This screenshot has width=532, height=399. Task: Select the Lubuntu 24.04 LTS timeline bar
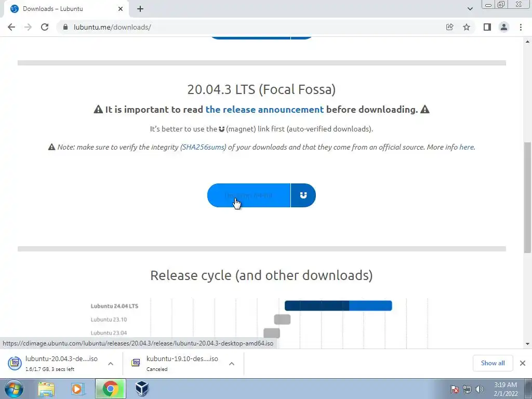[338, 305]
